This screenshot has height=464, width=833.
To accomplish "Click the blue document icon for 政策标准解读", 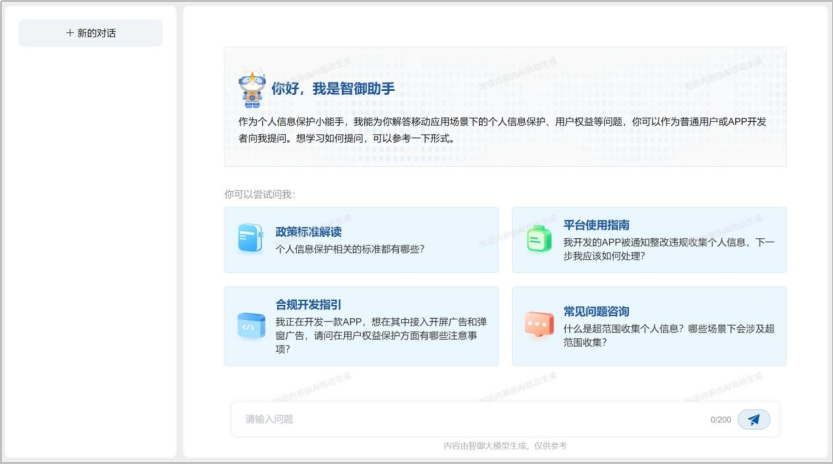I will click(250, 238).
